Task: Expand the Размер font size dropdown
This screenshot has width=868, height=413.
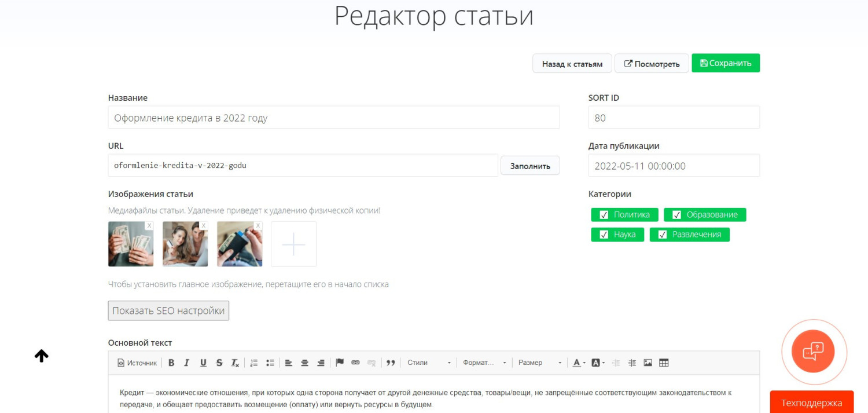Action: 539,363
